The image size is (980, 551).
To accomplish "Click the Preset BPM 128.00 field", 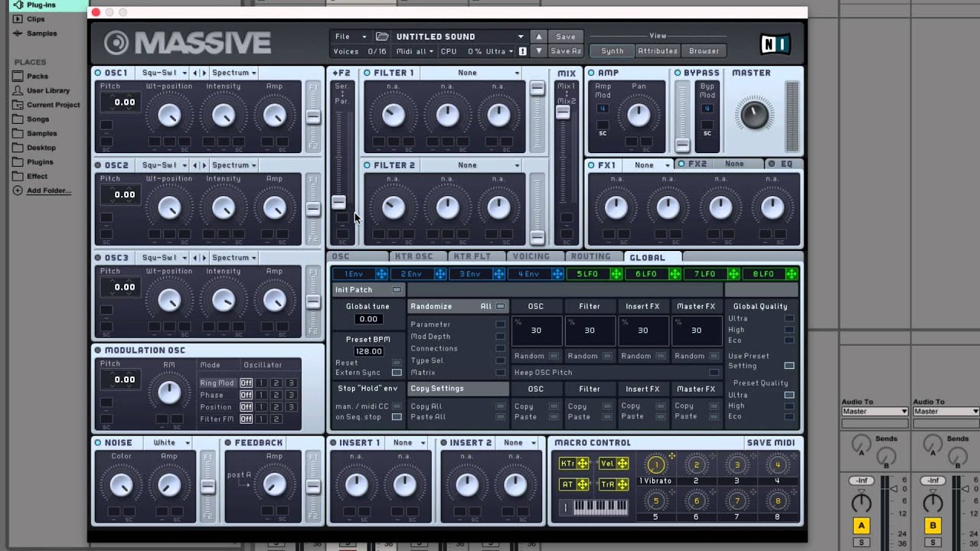I will (x=368, y=351).
